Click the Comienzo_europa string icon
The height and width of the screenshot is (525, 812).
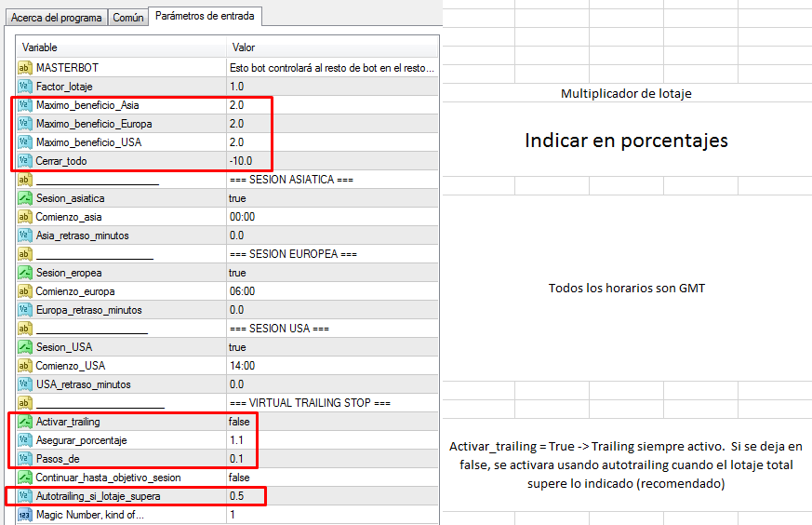(x=25, y=291)
